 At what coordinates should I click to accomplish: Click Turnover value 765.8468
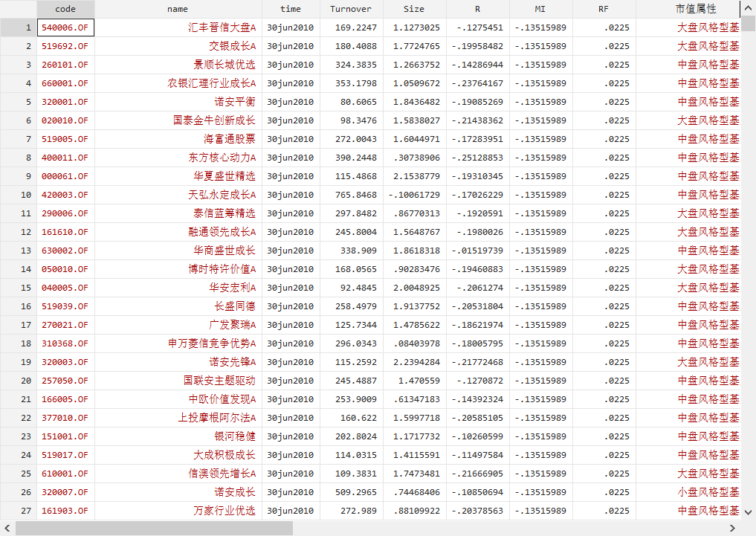[352, 195]
